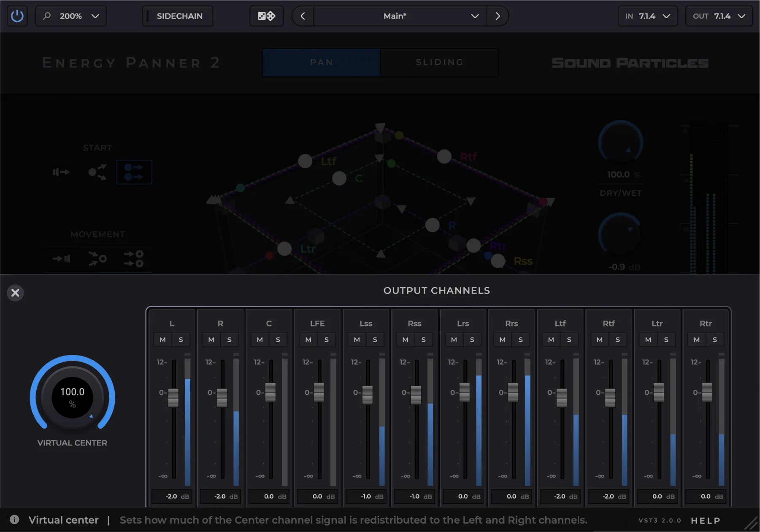Viewport: 760px width, 532px height.
Task: Open the zoom 200% dropdown
Action: pos(71,16)
